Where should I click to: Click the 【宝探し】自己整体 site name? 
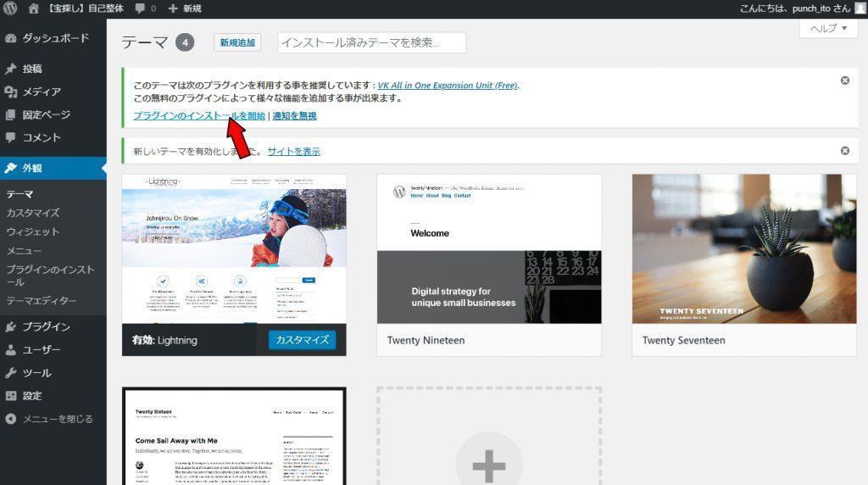pos(86,8)
